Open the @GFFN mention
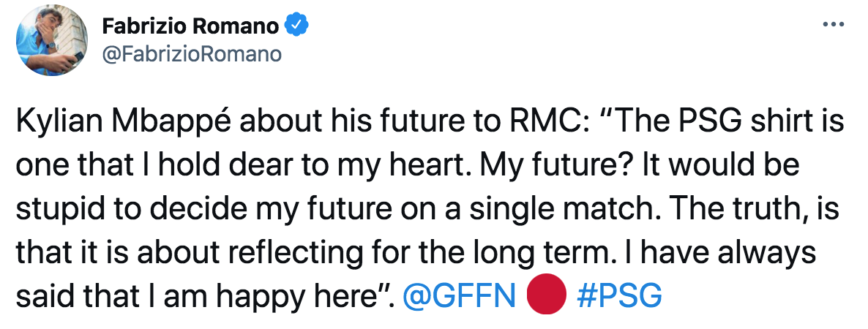 click(461, 297)
